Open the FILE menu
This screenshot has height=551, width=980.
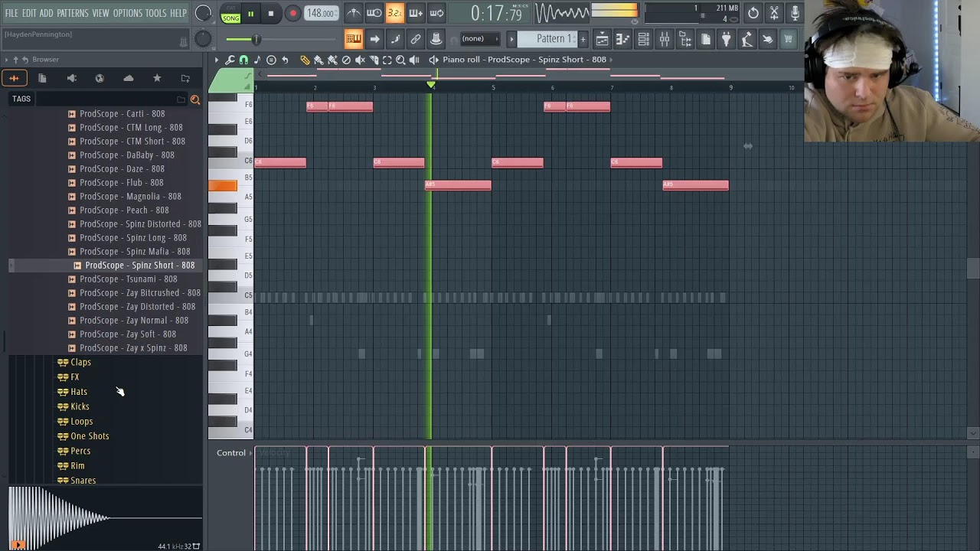tap(11, 13)
